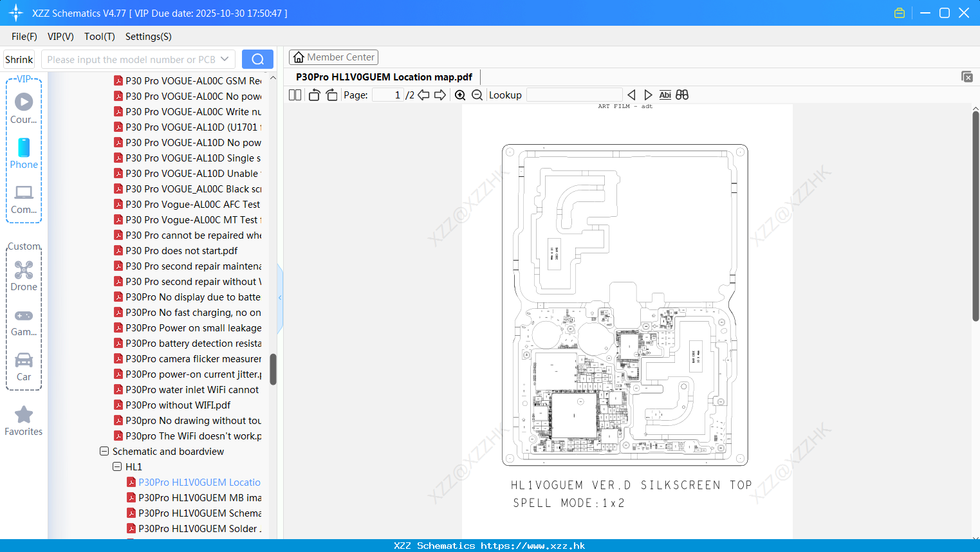Click the model number search field
Viewport: 980px width, 552px height.
click(132, 59)
